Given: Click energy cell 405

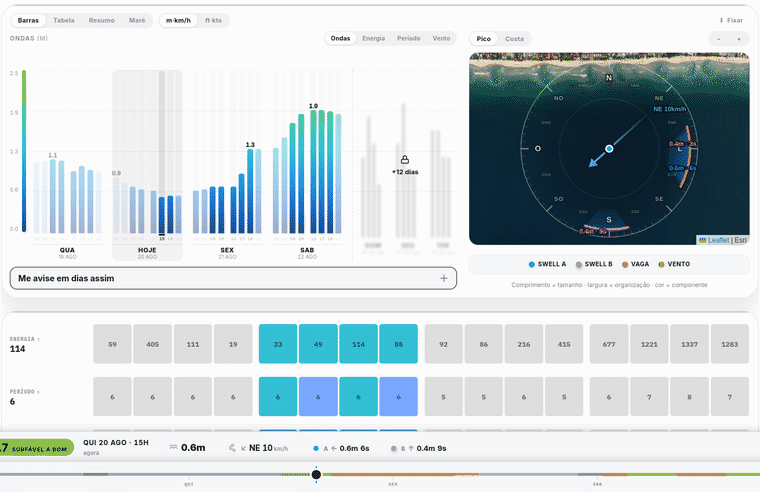Looking at the screenshot, I should click(x=153, y=344).
